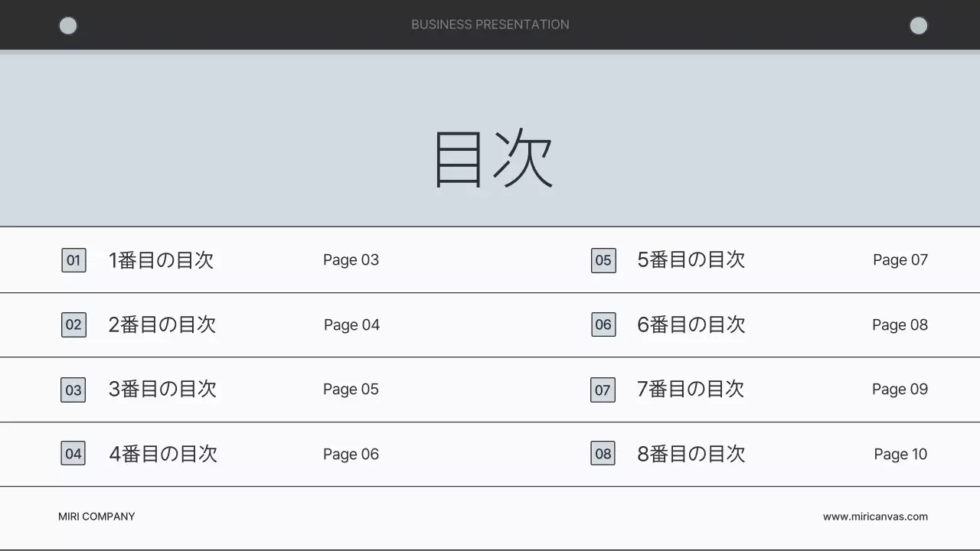This screenshot has height=551, width=980.
Task: Click the 06 number box
Action: (x=603, y=324)
